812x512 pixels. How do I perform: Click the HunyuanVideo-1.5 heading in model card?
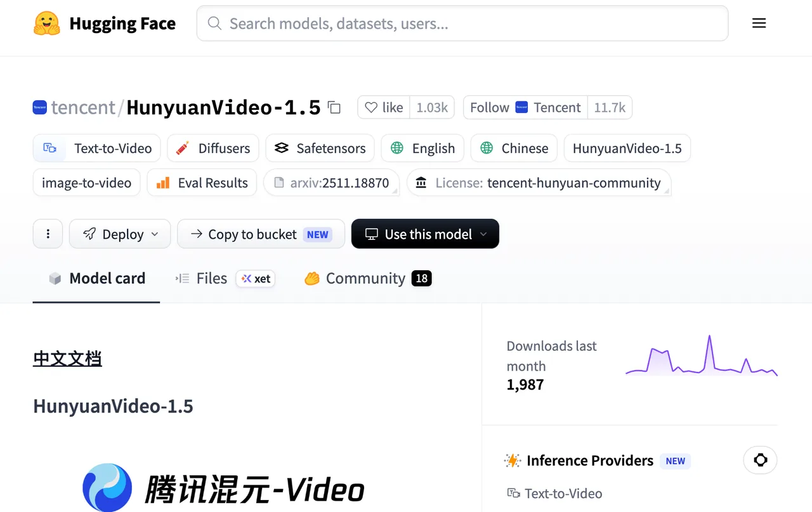[113, 406]
